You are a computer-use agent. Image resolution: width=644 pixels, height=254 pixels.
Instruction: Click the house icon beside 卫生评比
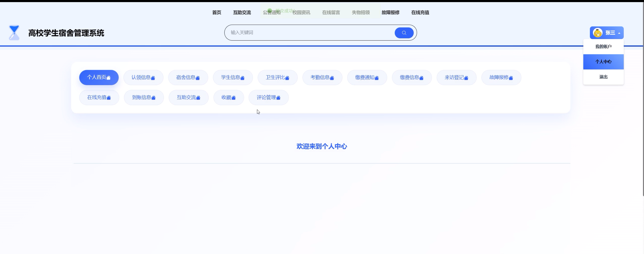(287, 78)
